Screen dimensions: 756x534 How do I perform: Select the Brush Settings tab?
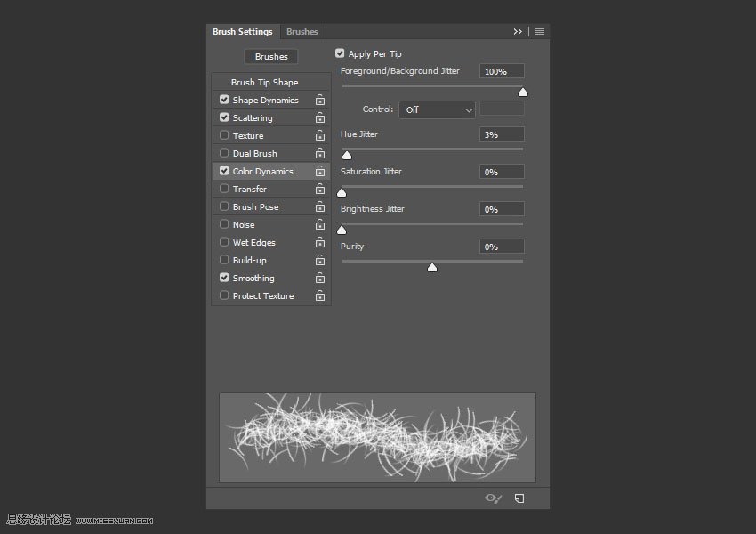(x=242, y=32)
